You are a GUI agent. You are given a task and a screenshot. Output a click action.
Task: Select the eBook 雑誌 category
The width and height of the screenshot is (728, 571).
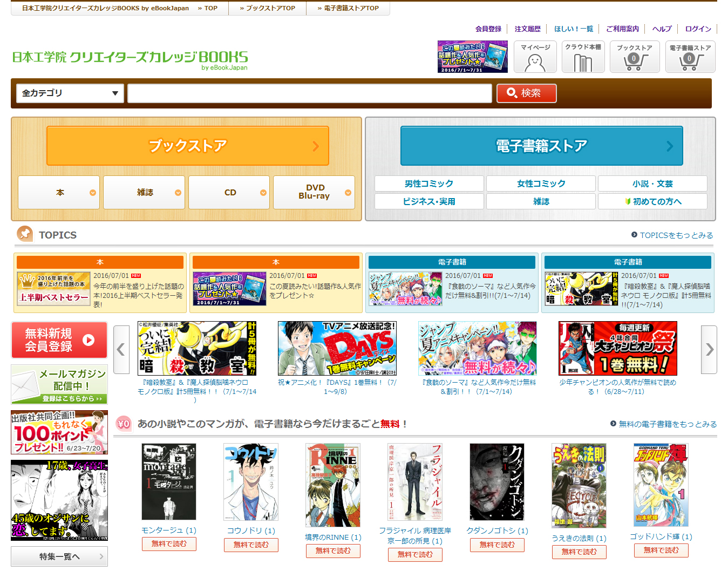coord(541,201)
